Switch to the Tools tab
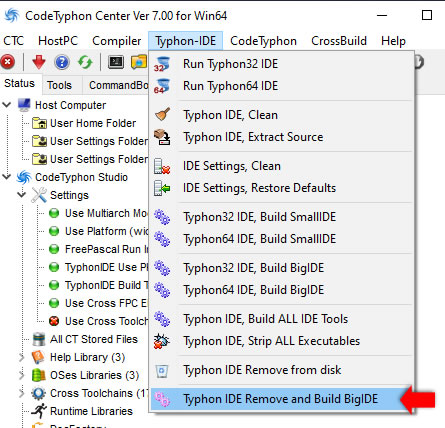The width and height of the screenshot is (445, 428). (59, 85)
